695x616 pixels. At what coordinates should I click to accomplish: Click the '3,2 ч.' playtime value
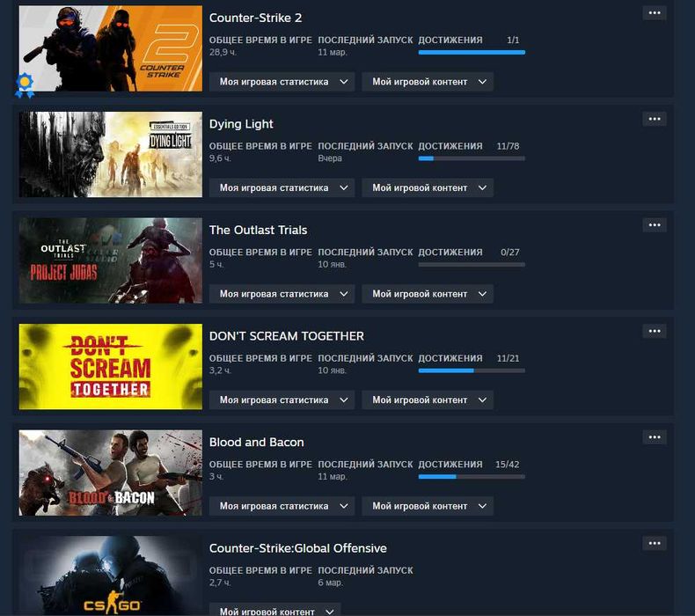220,370
